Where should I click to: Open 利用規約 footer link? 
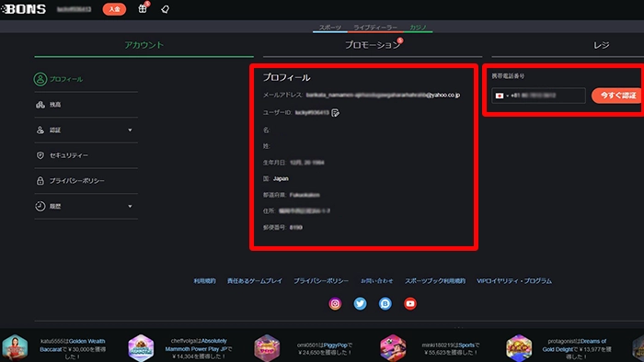coord(204,281)
